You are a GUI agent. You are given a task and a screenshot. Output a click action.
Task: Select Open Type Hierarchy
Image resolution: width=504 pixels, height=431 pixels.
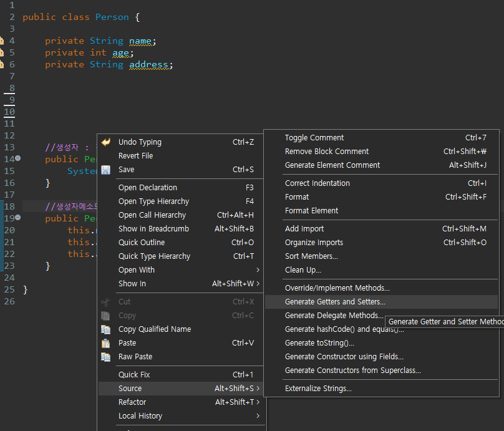click(181, 201)
